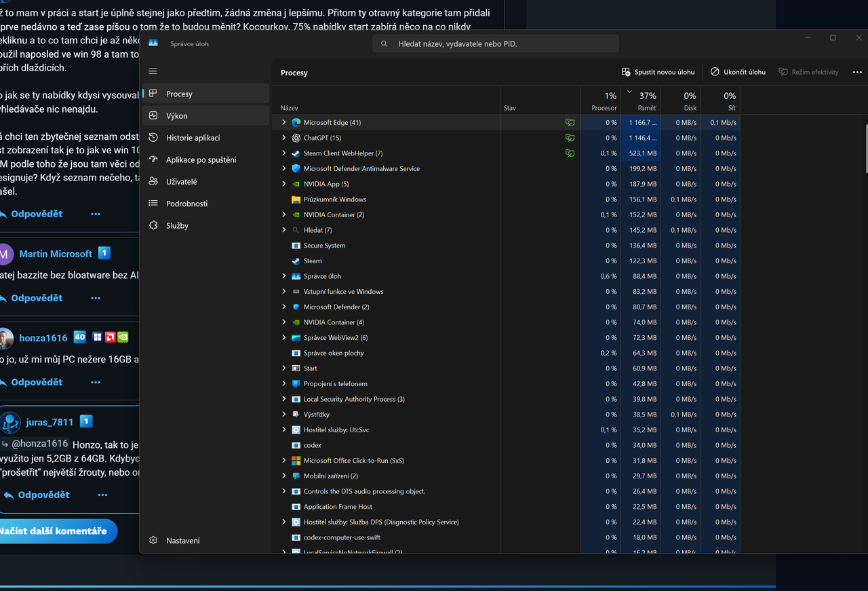Open the three-dots more options menu in Task Manager

(x=857, y=72)
